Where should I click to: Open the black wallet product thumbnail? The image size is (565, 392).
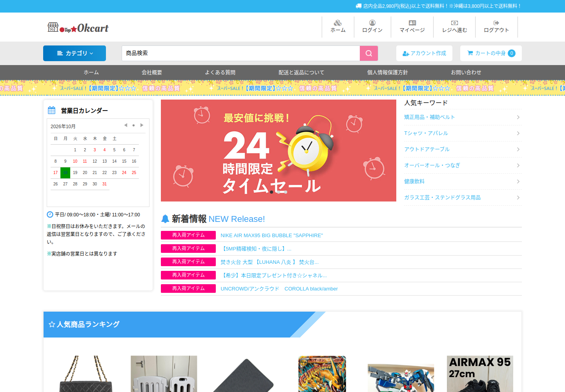coord(243,375)
